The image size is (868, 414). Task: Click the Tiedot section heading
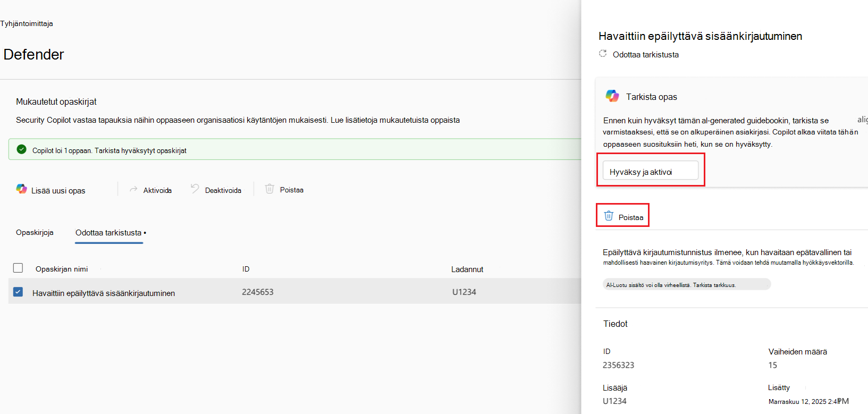tap(616, 324)
